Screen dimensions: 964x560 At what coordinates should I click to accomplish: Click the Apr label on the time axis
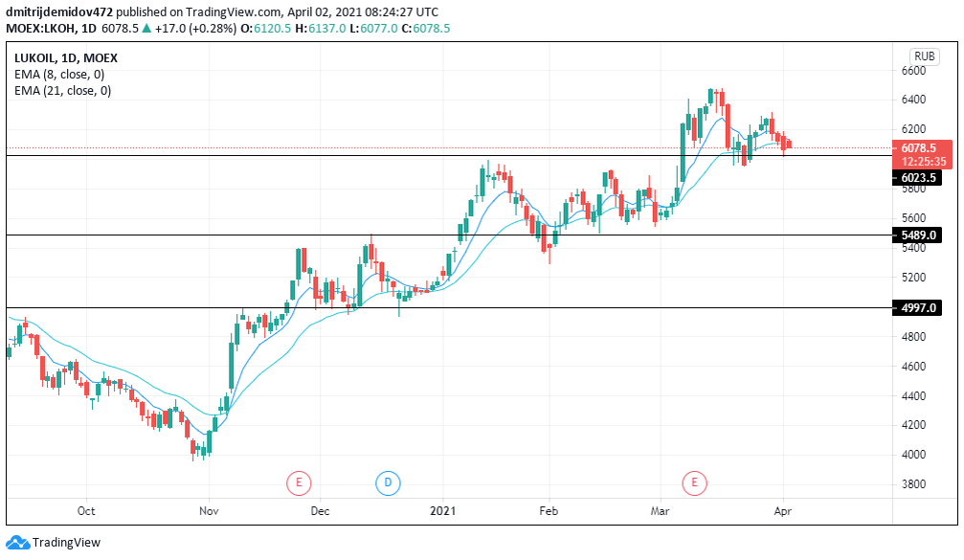(783, 511)
